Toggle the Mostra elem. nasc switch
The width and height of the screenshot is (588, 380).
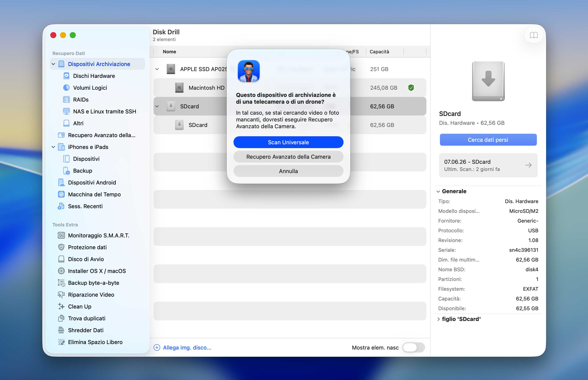414,347
